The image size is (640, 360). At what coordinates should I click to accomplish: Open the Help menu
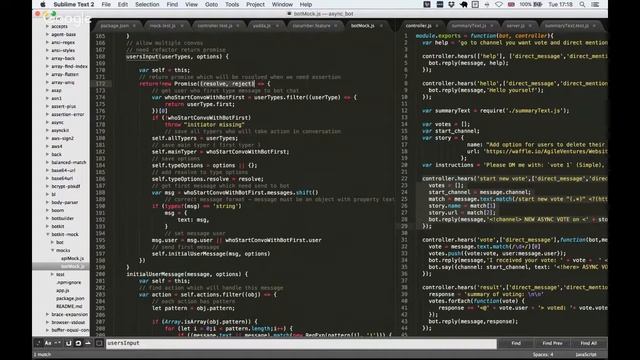click(x=306, y=4)
